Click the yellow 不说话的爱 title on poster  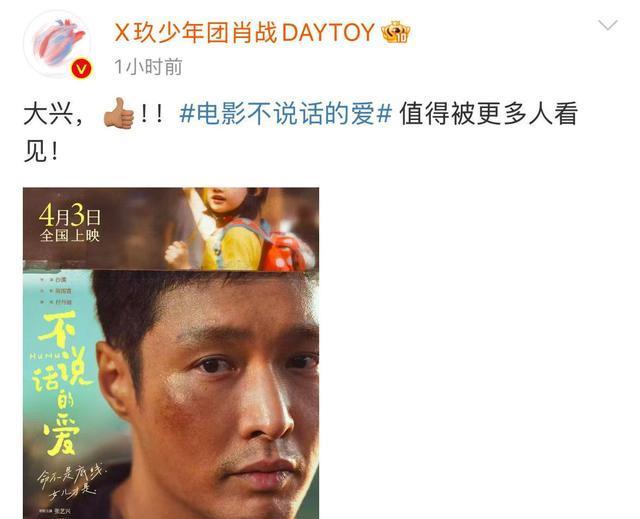pyautogui.click(x=61, y=383)
